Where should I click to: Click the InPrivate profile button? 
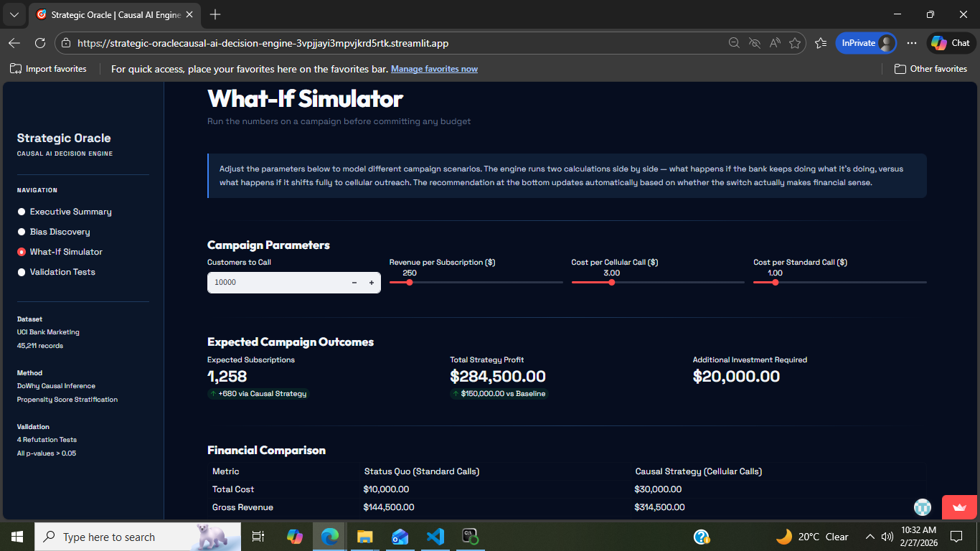point(866,43)
